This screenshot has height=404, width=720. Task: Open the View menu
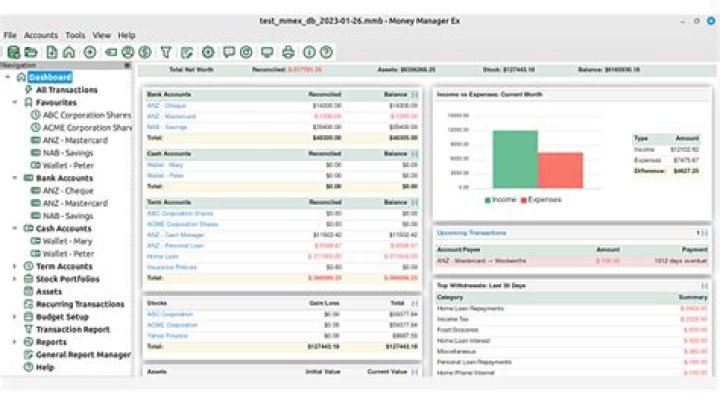pyautogui.click(x=101, y=35)
